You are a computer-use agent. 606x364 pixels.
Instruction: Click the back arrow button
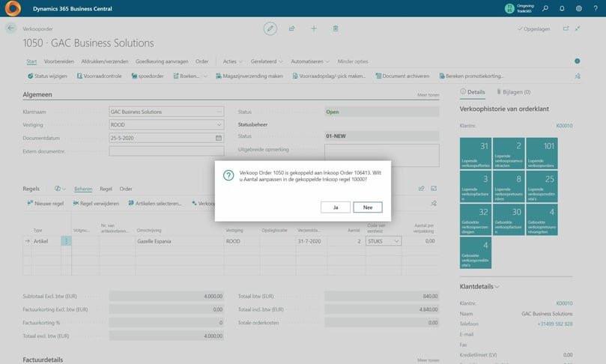tap(10, 28)
